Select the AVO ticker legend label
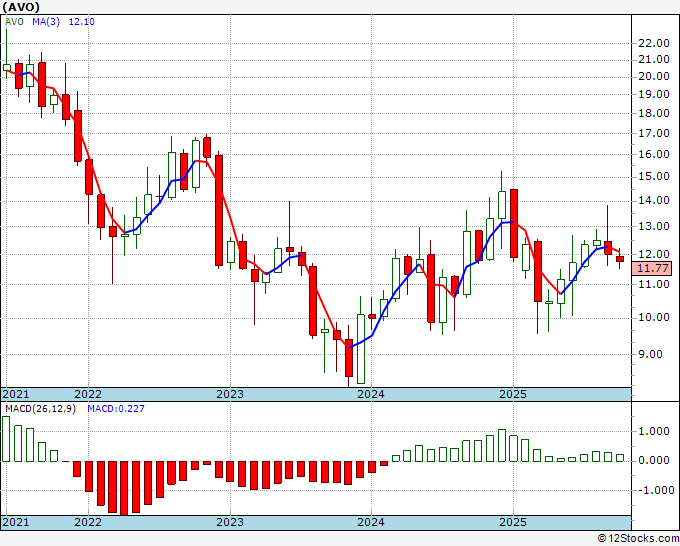The image size is (680, 546). [x=14, y=22]
